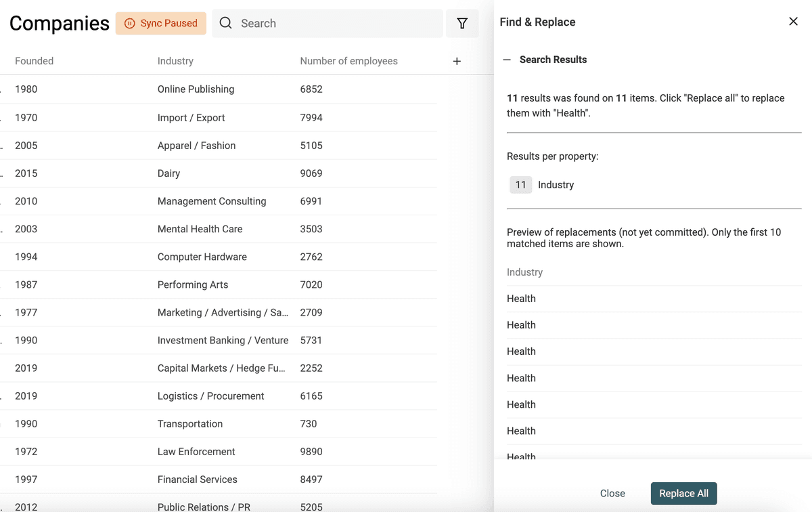
Task: Click employee count 9069
Action: (311, 173)
